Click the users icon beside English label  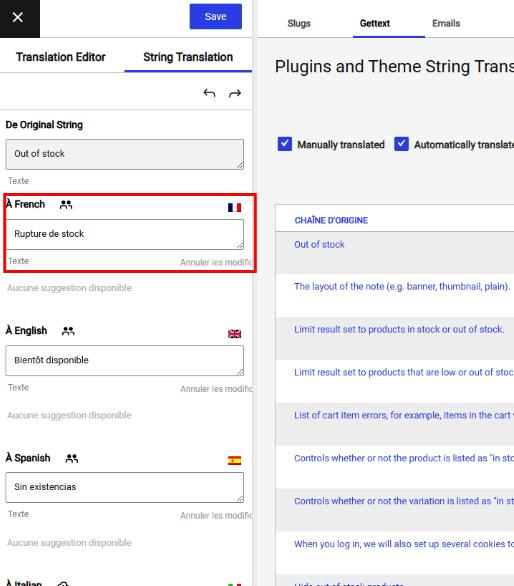coord(68,331)
